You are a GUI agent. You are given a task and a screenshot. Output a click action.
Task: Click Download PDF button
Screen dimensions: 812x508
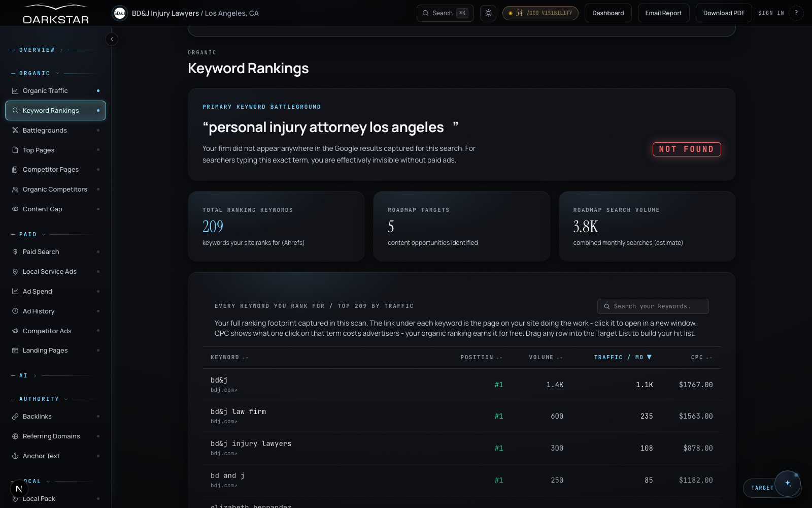pos(724,13)
